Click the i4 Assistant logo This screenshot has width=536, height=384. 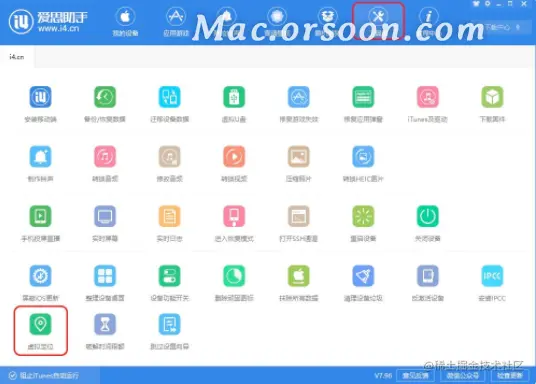48,22
